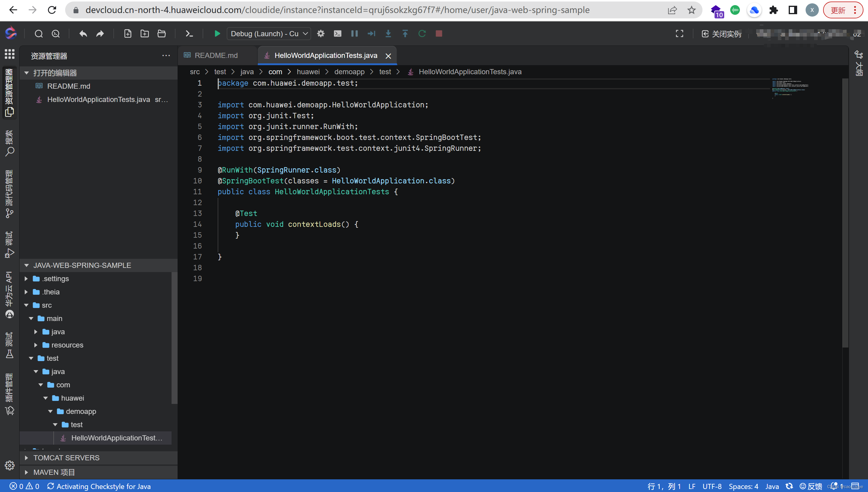868x492 pixels.
Task: Start debugging with the green play icon
Action: click(217, 33)
